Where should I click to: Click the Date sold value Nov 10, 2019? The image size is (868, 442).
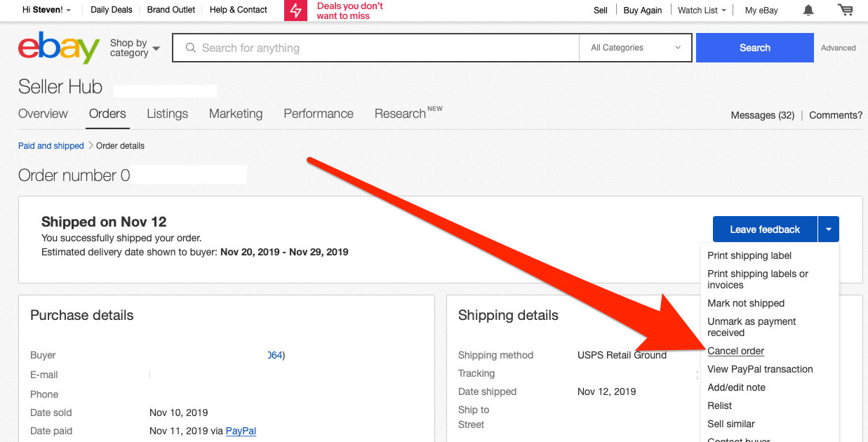178,413
